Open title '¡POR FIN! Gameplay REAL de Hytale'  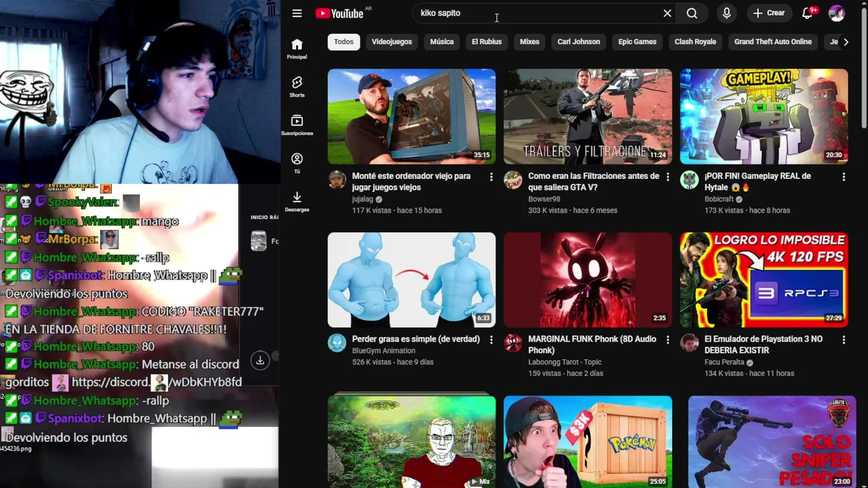(x=757, y=182)
